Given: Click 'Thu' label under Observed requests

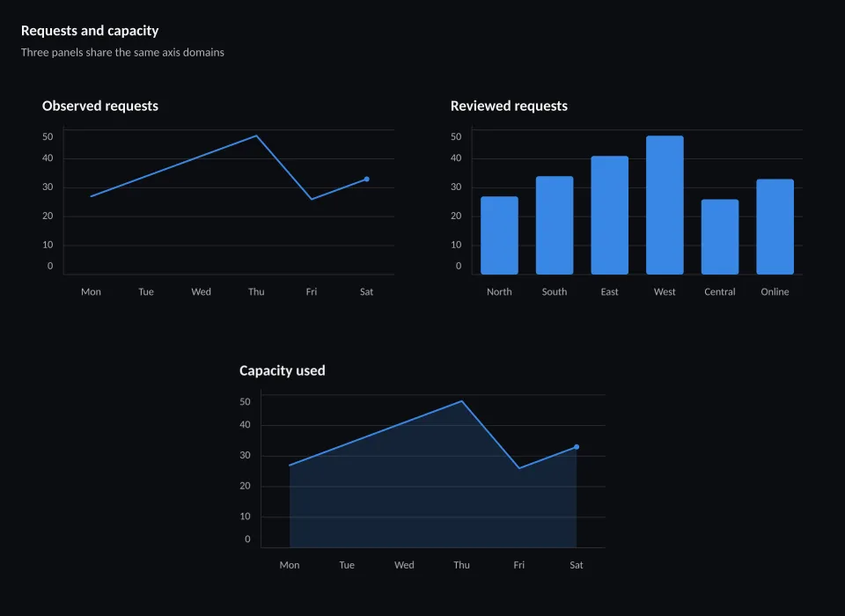Looking at the screenshot, I should click(256, 291).
